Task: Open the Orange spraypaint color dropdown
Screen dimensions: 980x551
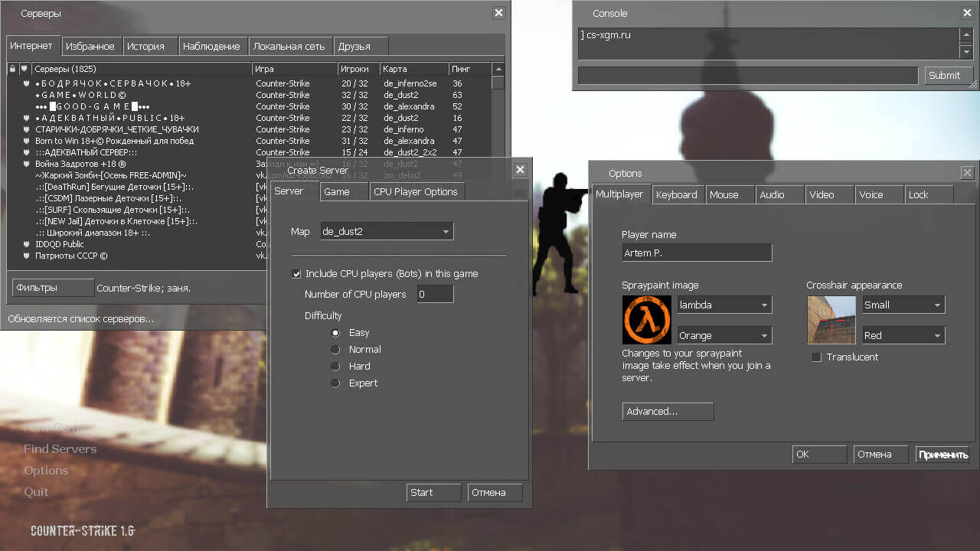Action: coord(724,335)
